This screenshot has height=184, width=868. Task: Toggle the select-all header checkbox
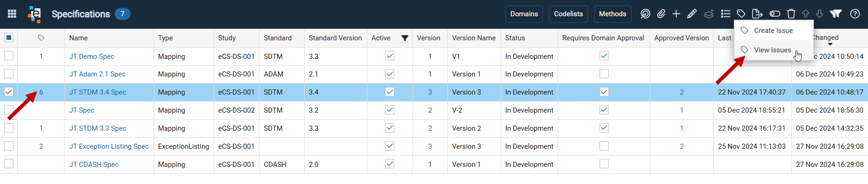pos(9,38)
